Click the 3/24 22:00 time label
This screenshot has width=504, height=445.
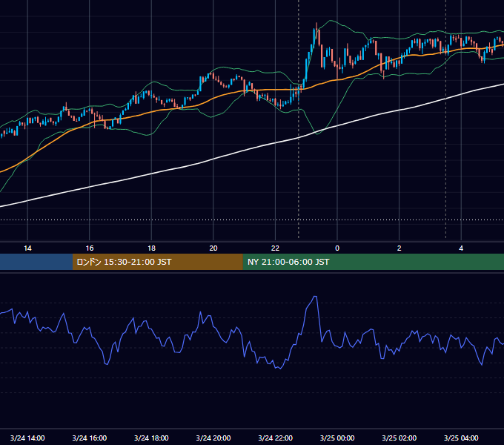[x=276, y=438]
